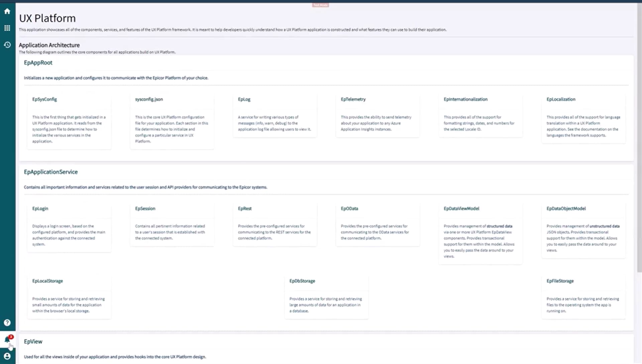The image size is (642, 364).
Task: Select the sysconfig.json card
Action: point(172,121)
